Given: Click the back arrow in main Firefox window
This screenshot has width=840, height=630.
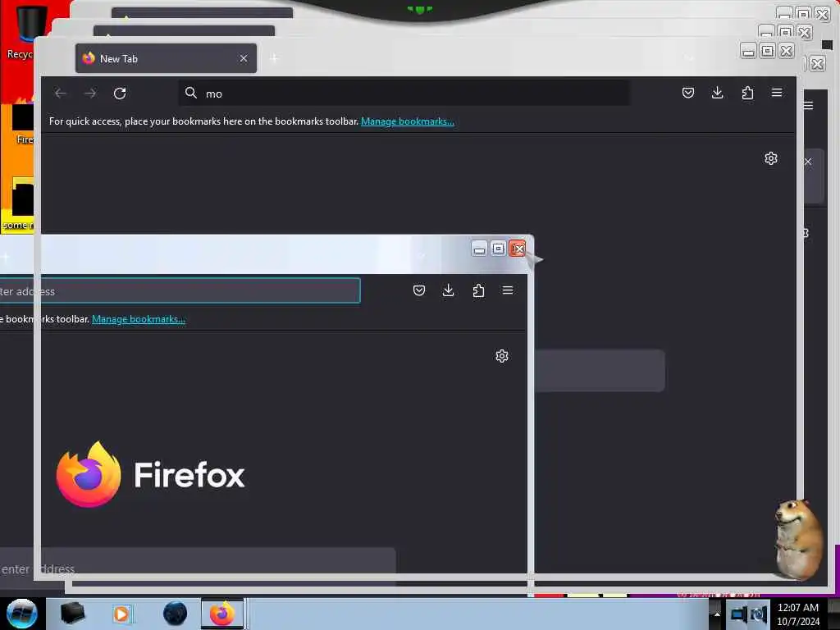Looking at the screenshot, I should pyautogui.click(x=61, y=94).
